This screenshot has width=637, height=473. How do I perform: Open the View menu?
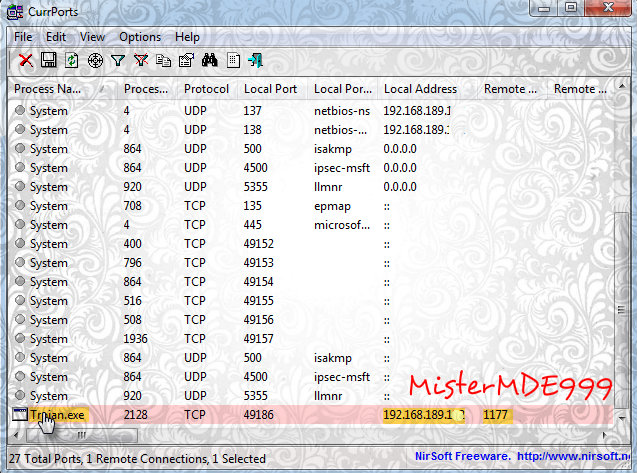pos(92,37)
